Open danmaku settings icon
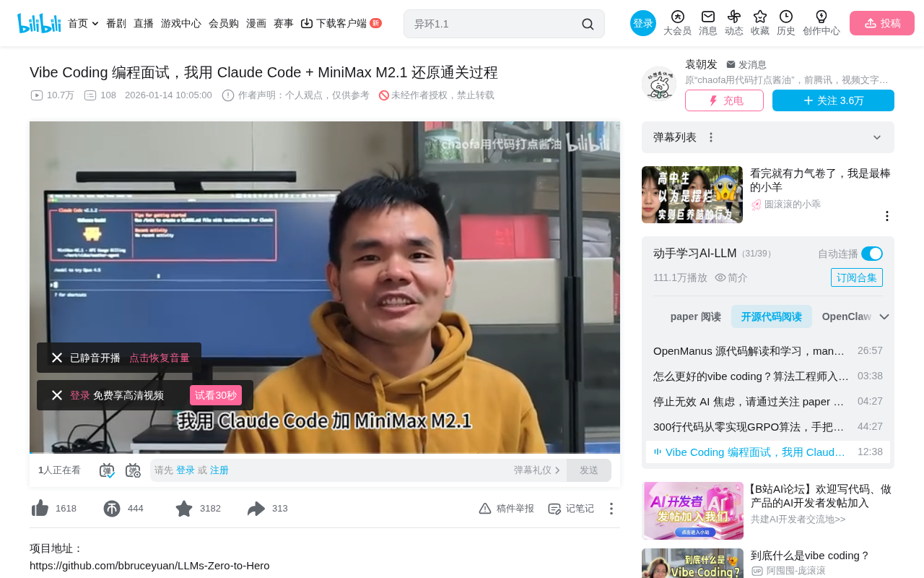Viewport: 924px width, 578px height. pyautogui.click(x=133, y=470)
